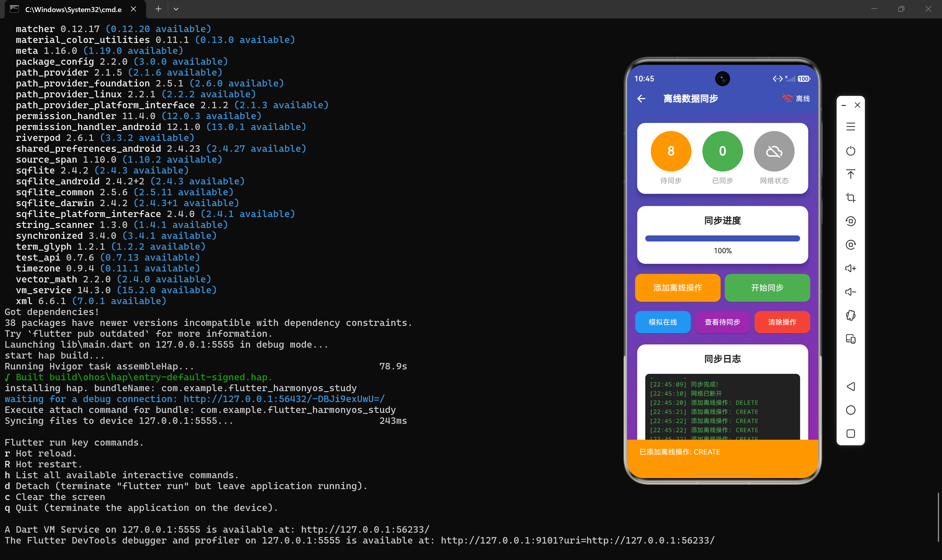The width and height of the screenshot is (942, 560).
Task: Click the 'riverpod 2.6.1' package line
Action: pyautogui.click(x=105, y=138)
